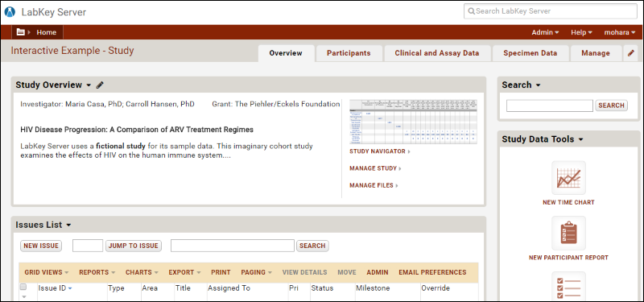Switch to Clinical and Assay Data tab
The image size is (644, 302).
coord(437,53)
